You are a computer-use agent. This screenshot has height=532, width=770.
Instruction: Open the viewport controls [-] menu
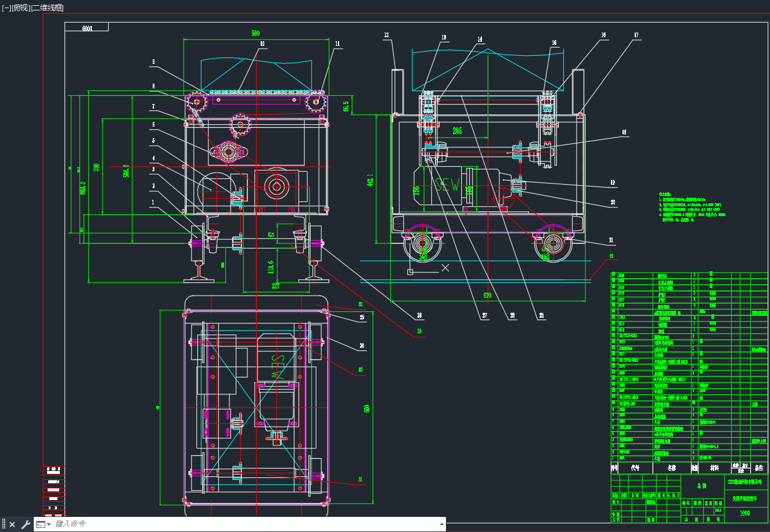click(6, 8)
